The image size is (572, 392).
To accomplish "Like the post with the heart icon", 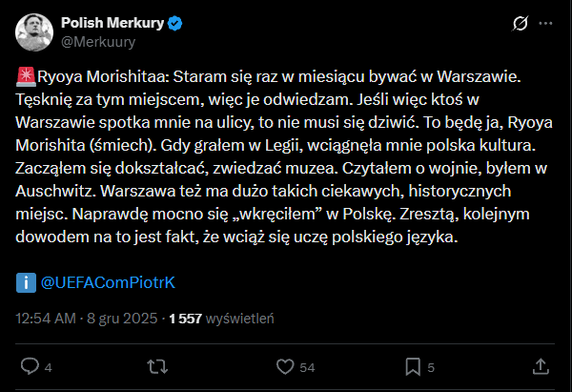I will tap(284, 366).
